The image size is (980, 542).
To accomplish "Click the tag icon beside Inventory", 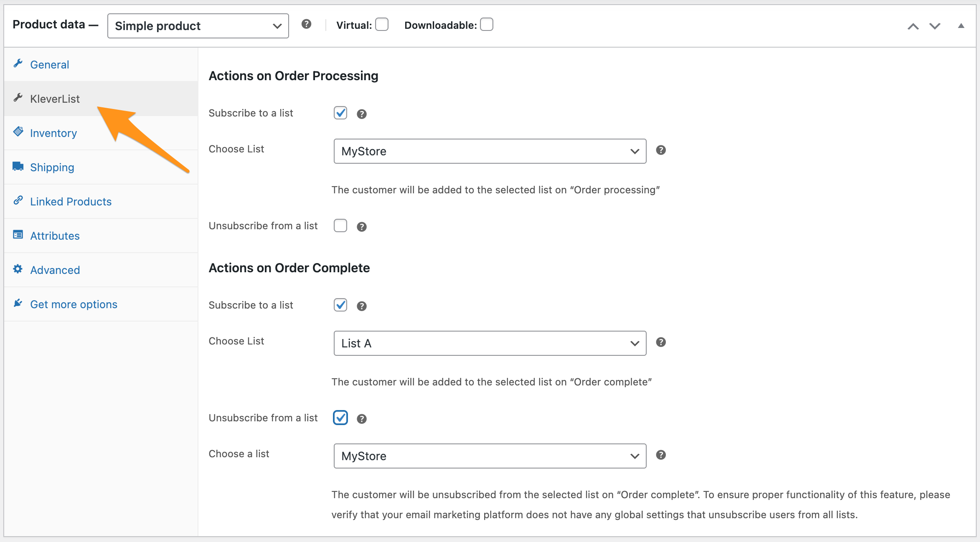I will pyautogui.click(x=18, y=132).
